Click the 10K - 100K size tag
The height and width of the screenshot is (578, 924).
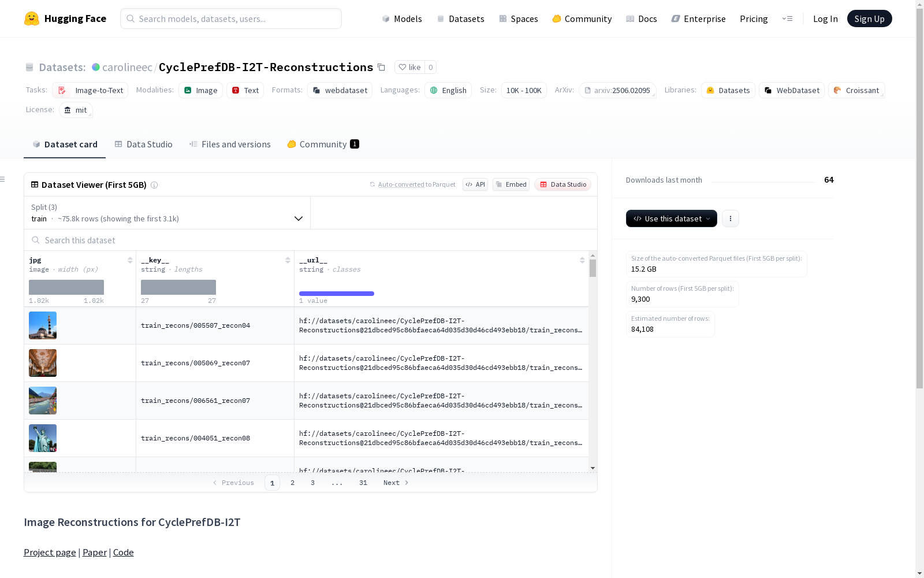click(x=524, y=90)
